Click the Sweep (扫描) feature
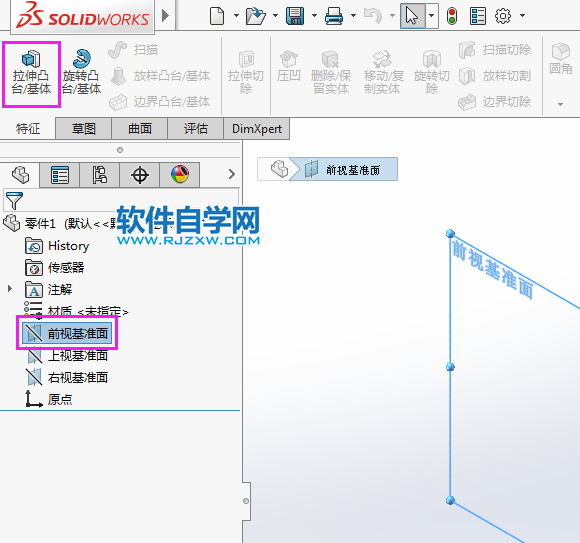 pyautogui.click(x=134, y=50)
